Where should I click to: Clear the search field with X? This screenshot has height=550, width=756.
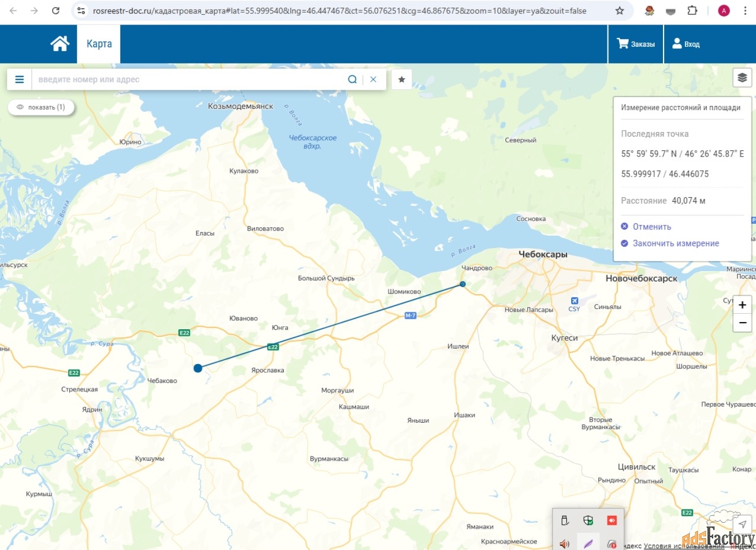pyautogui.click(x=373, y=79)
